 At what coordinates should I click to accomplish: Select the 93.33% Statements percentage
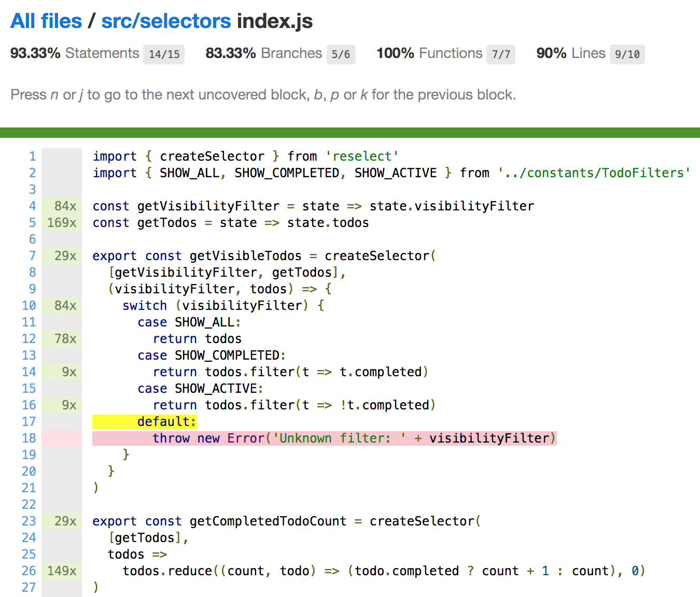pos(35,53)
